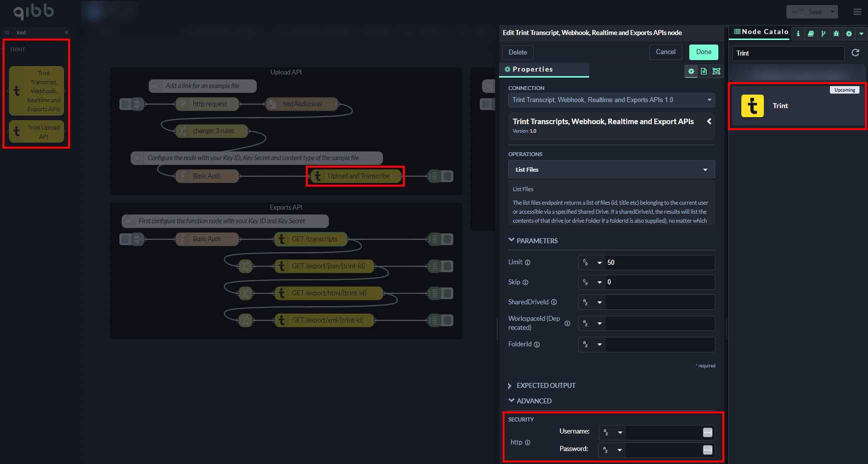The height and width of the screenshot is (464, 868).
Task: Open the hamburger main menu
Action: point(857,12)
